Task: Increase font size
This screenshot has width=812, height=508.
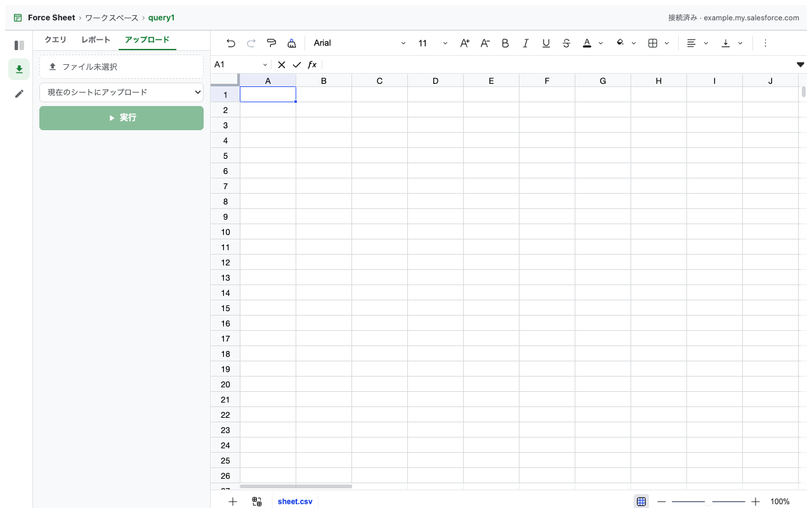Action: click(465, 43)
